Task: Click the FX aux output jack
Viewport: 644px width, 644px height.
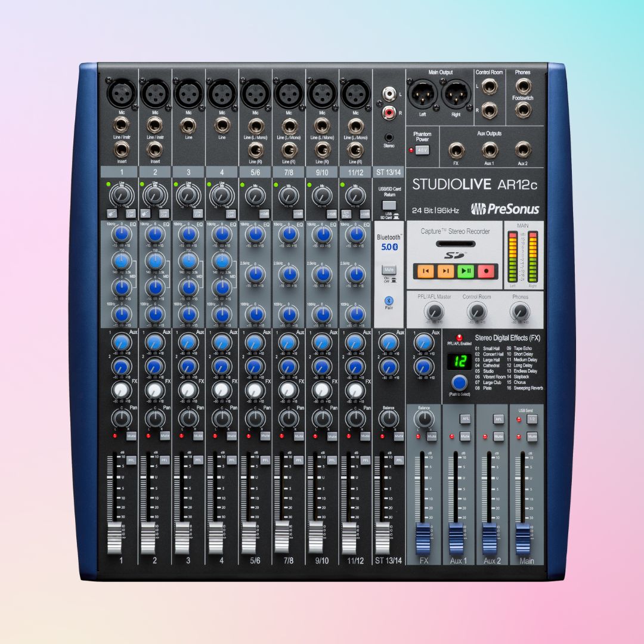Action: [456, 150]
